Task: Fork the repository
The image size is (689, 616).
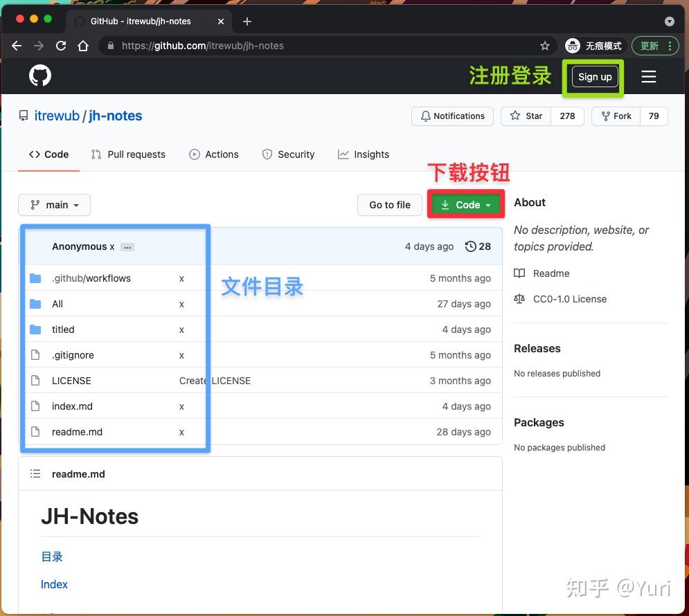Action: click(616, 116)
